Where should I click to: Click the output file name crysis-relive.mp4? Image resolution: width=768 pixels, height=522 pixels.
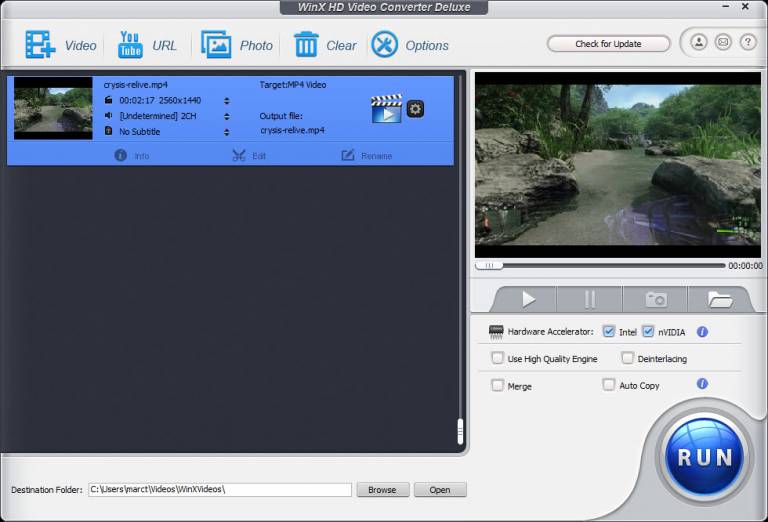[x=292, y=130]
